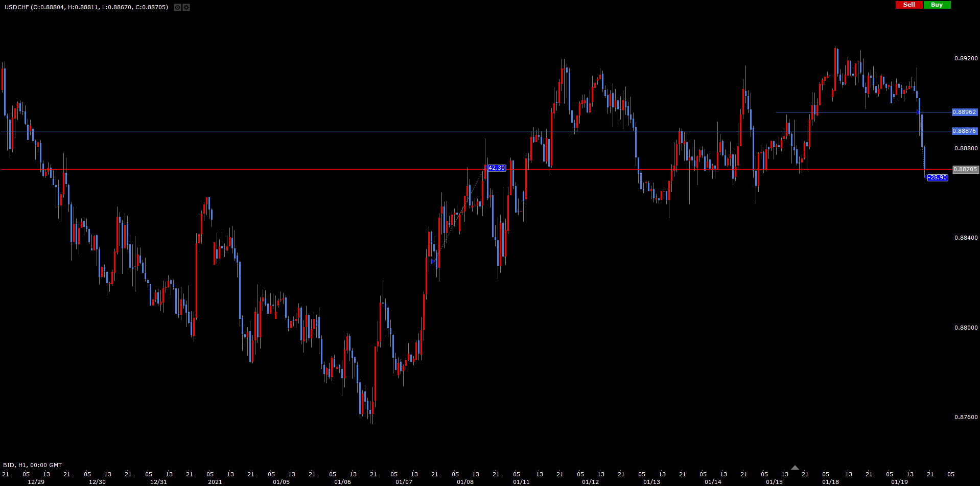Click the blue entry arrow near 0.88962
Viewport: 980px width, 486px height.
[x=918, y=112]
